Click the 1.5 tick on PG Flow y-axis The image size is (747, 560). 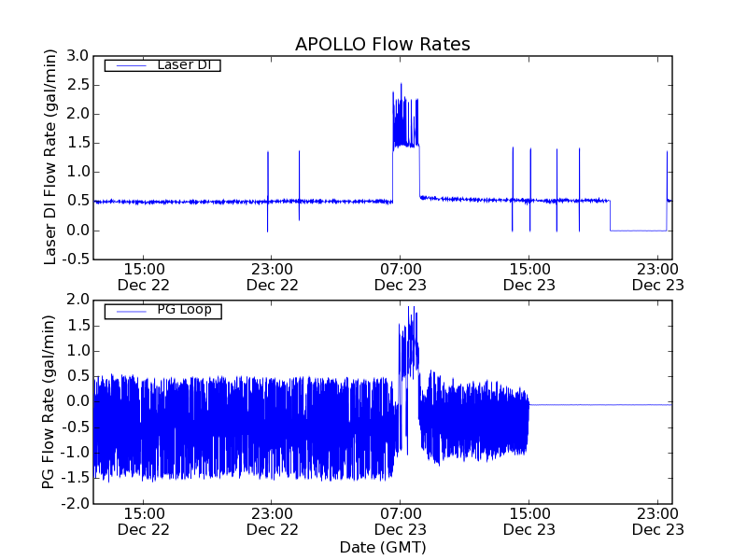[x=78, y=326]
